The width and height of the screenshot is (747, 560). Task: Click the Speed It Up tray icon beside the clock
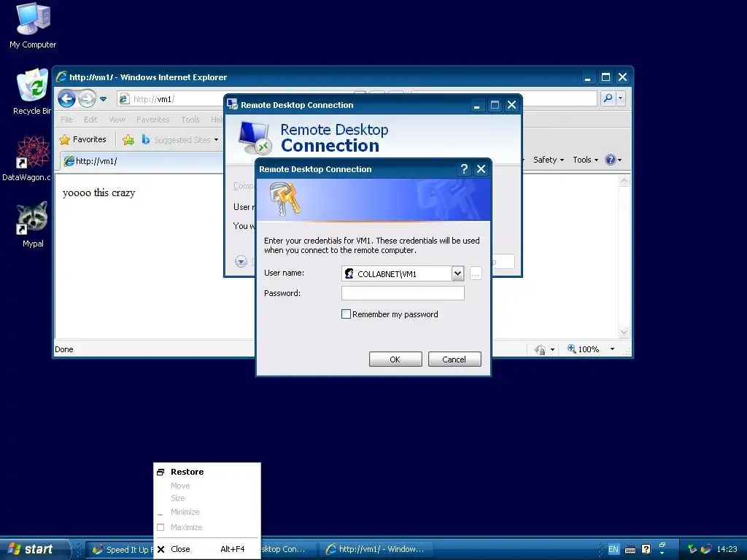(x=706, y=549)
